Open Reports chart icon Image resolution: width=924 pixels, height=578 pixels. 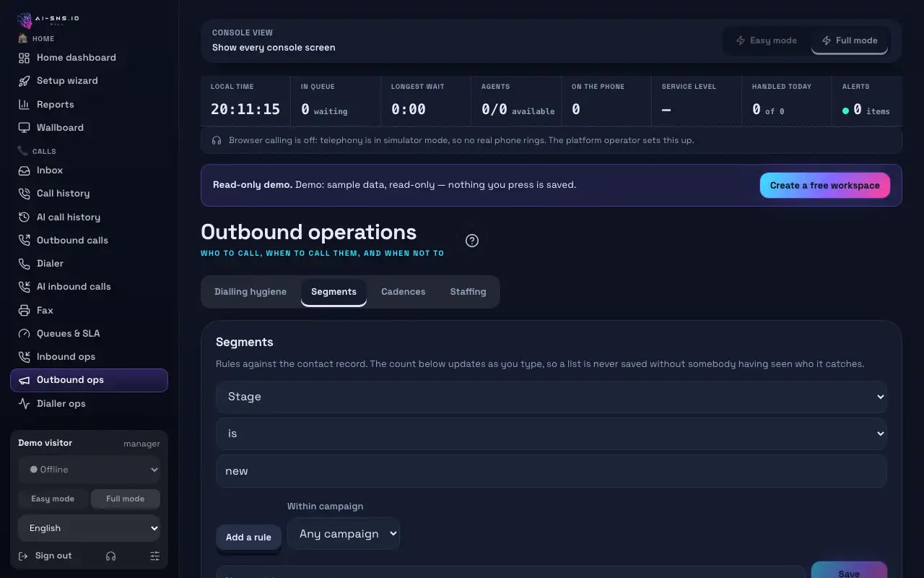pos(24,105)
